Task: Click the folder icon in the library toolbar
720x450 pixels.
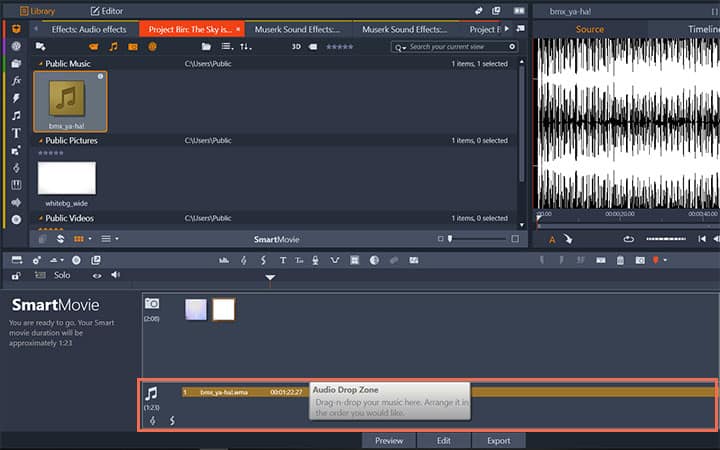Action: (x=206, y=47)
